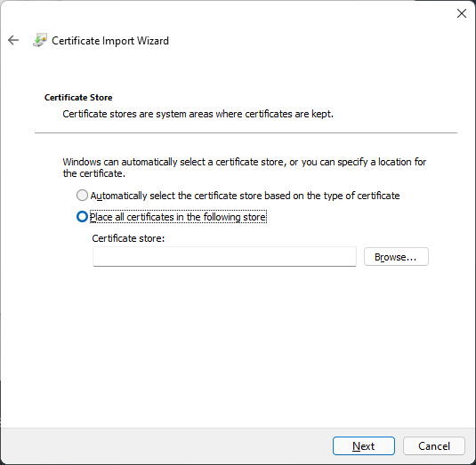Click the 'Certificate store:' field label
476x465 pixels.
point(128,238)
